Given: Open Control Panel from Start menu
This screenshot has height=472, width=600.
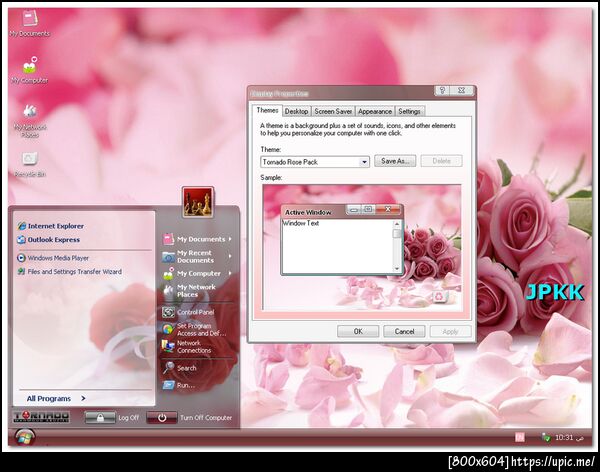Looking at the screenshot, I should click(188, 312).
